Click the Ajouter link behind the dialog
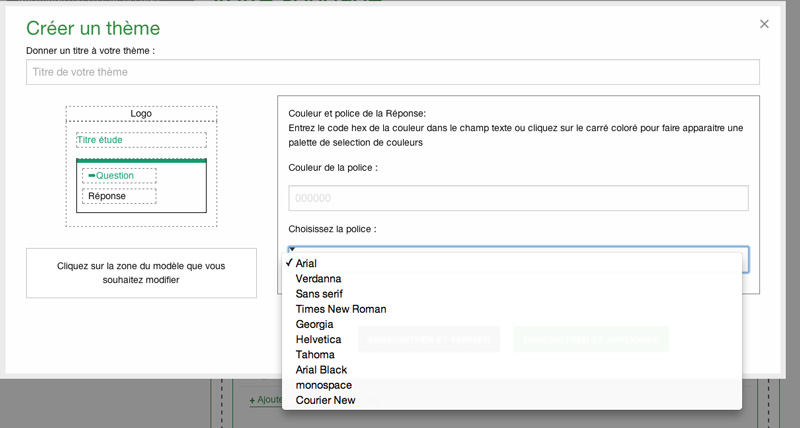 pos(266,400)
